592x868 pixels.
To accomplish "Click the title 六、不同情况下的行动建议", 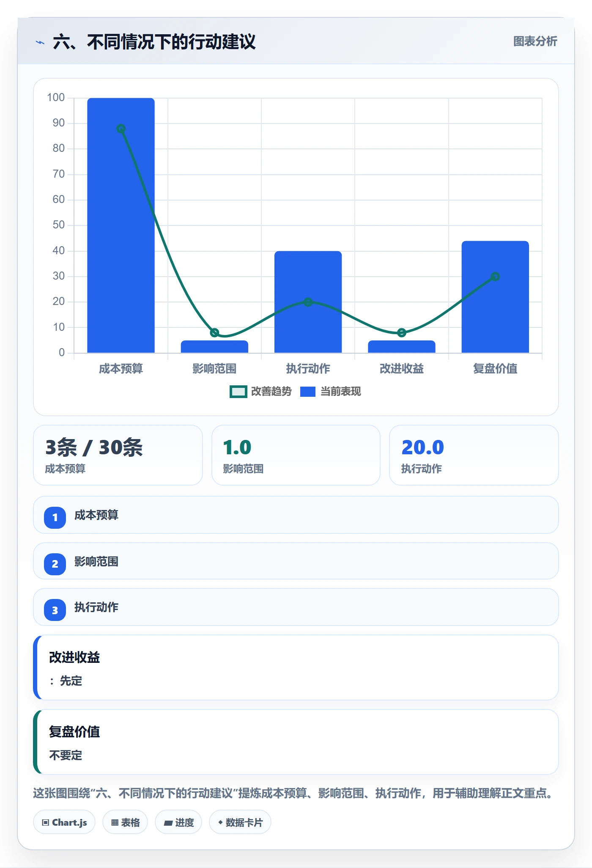I will point(154,42).
